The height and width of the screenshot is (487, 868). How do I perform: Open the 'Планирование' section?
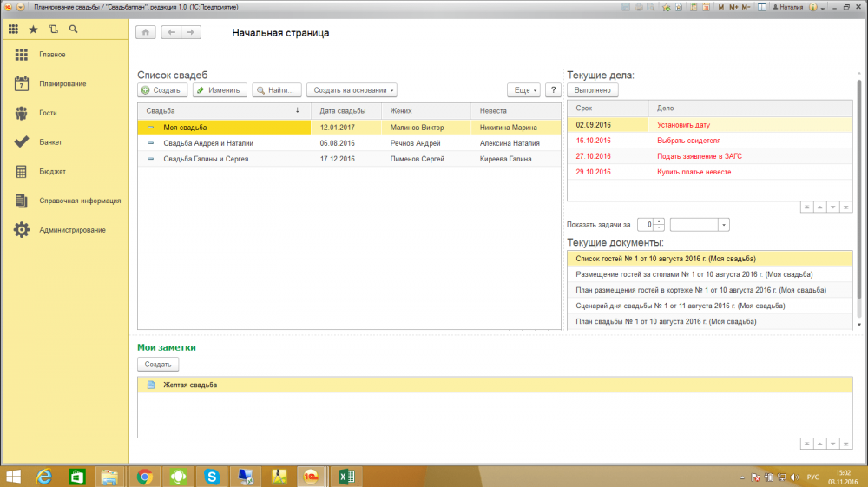(62, 84)
